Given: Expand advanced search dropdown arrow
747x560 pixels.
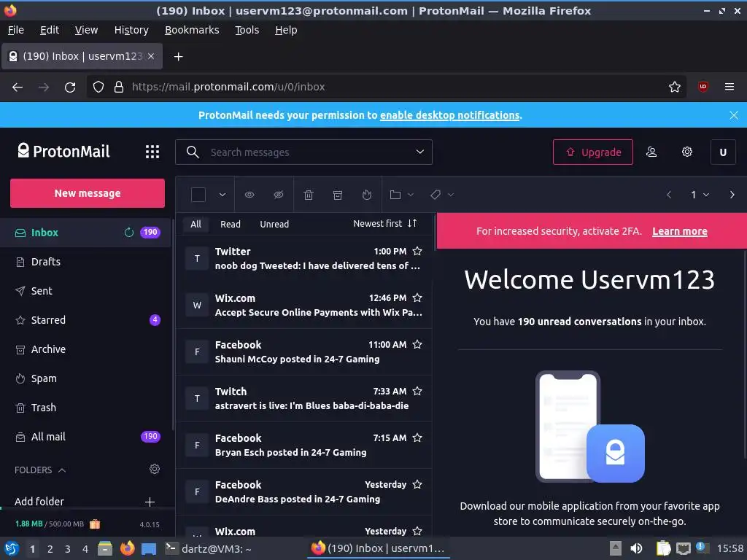Looking at the screenshot, I should click(419, 152).
